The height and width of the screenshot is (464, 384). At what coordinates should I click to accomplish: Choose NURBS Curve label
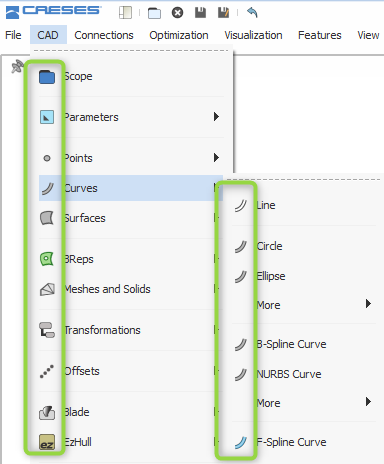[289, 374]
